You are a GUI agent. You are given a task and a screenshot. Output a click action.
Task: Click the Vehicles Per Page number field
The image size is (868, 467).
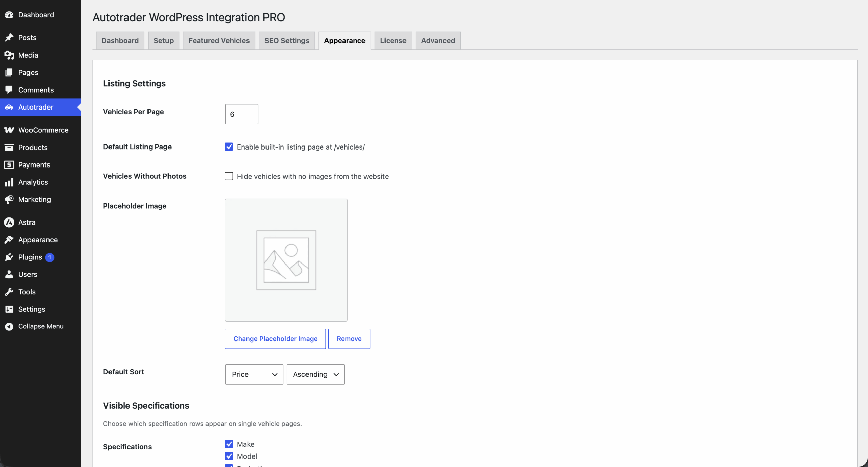[242, 114]
